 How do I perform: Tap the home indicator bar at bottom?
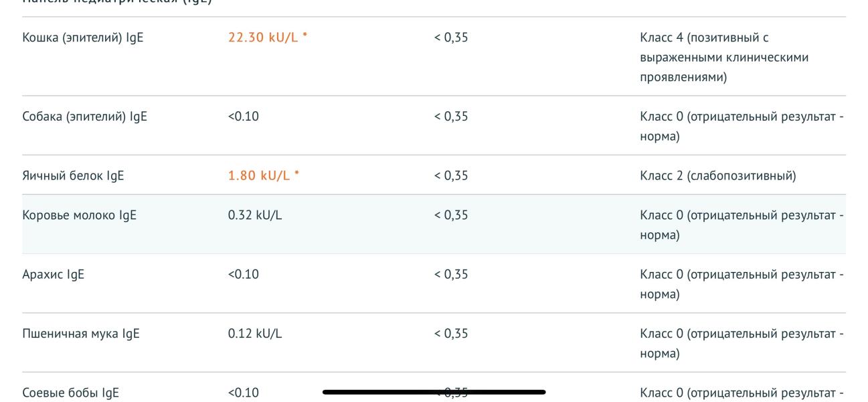tap(434, 392)
